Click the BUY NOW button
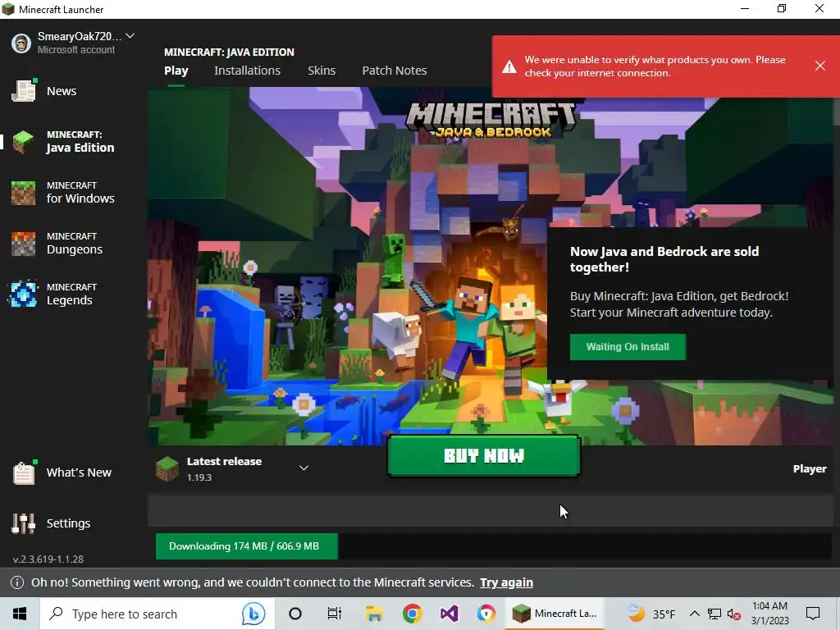The image size is (840, 630). point(484,456)
